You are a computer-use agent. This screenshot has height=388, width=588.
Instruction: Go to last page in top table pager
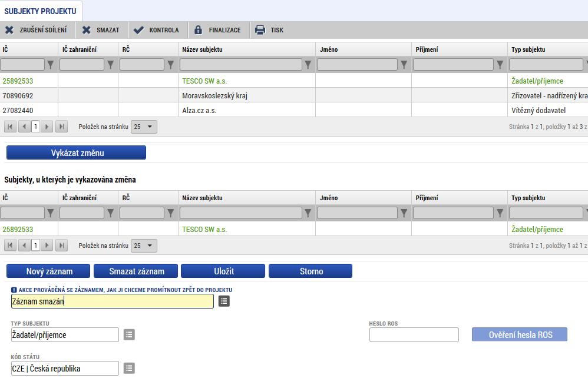click(x=61, y=127)
